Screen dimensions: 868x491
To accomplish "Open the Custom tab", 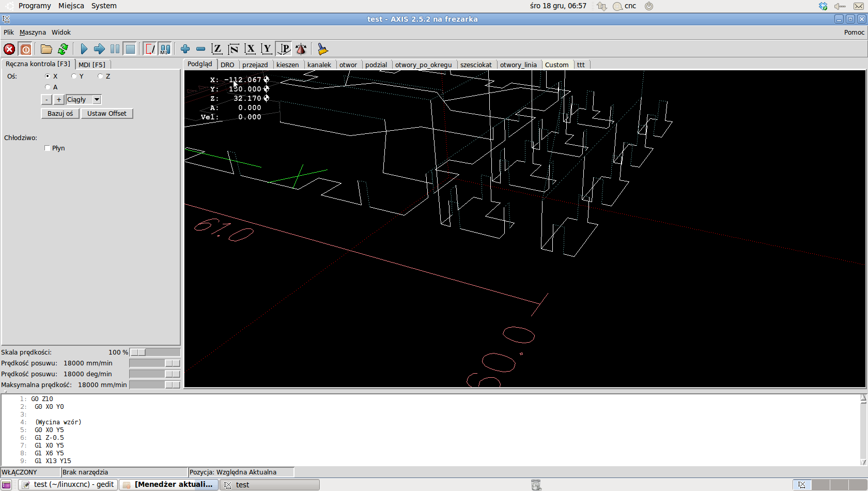I will (x=557, y=65).
